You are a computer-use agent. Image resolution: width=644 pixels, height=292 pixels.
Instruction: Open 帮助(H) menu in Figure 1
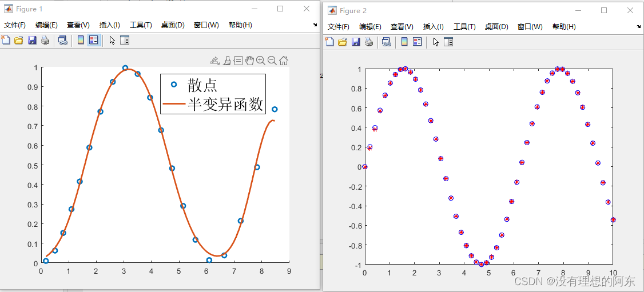(240, 25)
